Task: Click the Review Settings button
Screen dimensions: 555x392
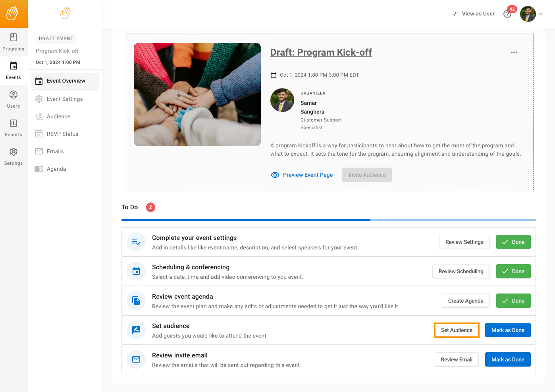Action: [464, 242]
